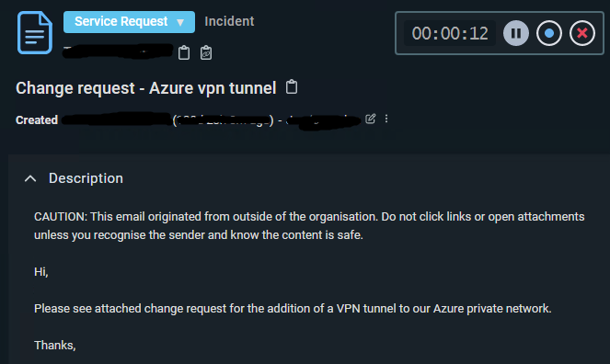610x364 pixels.
Task: Pause the ticket timer
Action: (x=516, y=33)
